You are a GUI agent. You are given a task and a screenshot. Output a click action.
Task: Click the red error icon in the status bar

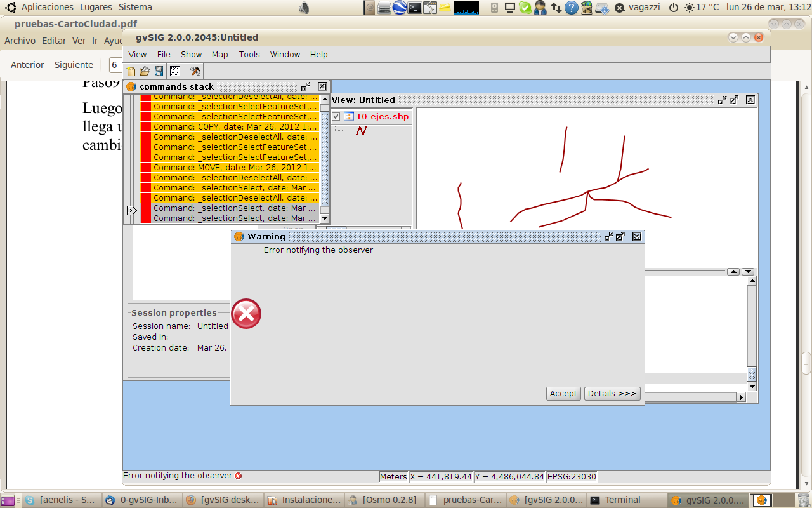(239, 476)
